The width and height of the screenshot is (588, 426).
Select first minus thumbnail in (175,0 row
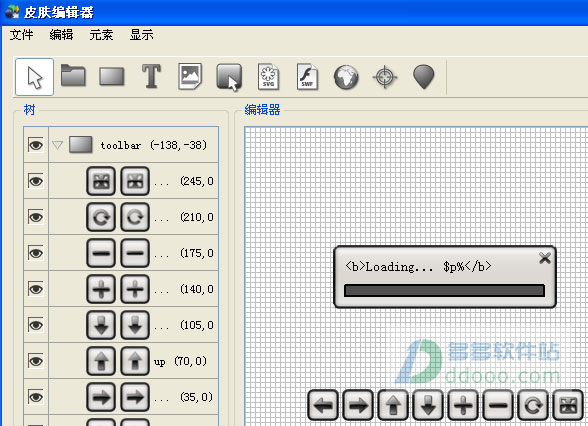pyautogui.click(x=101, y=253)
